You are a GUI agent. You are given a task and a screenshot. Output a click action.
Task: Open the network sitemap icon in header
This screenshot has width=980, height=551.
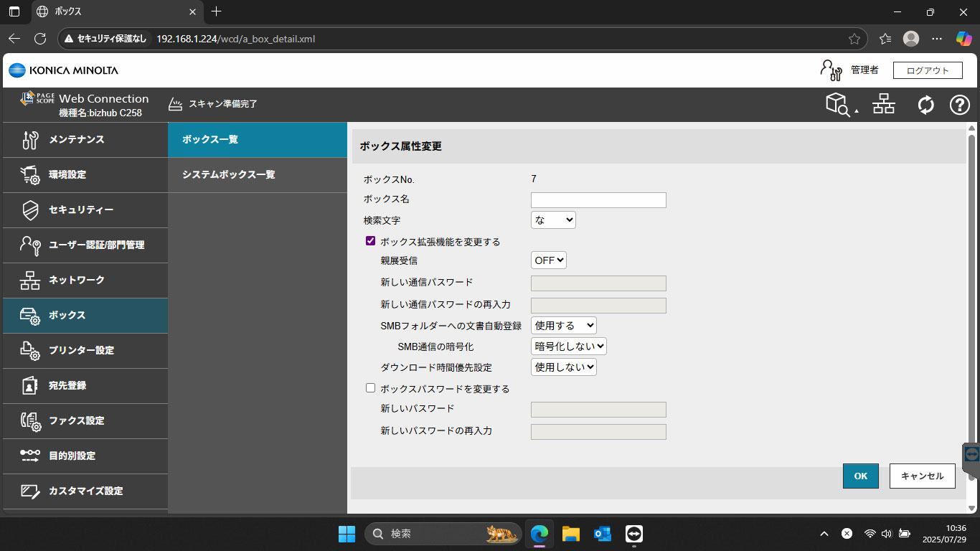[883, 105]
